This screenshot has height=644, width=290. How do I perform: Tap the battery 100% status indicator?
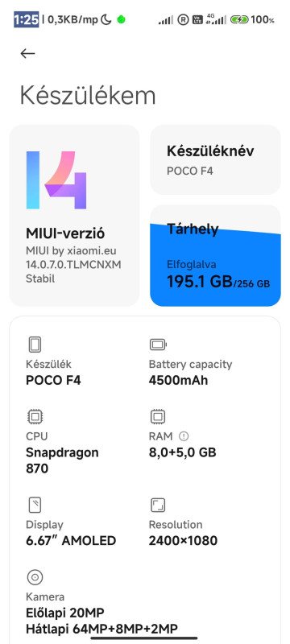(253, 19)
